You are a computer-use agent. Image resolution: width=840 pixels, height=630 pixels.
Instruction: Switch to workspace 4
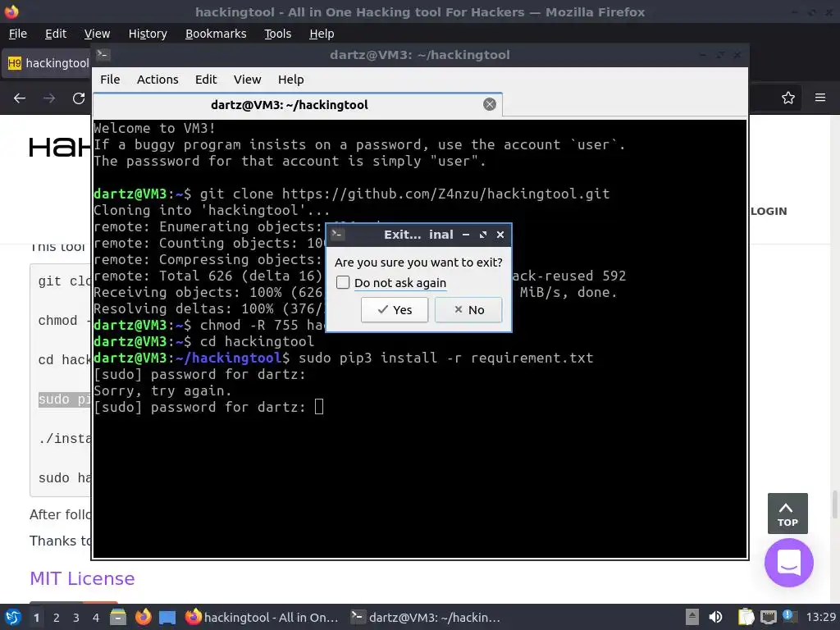click(x=96, y=618)
